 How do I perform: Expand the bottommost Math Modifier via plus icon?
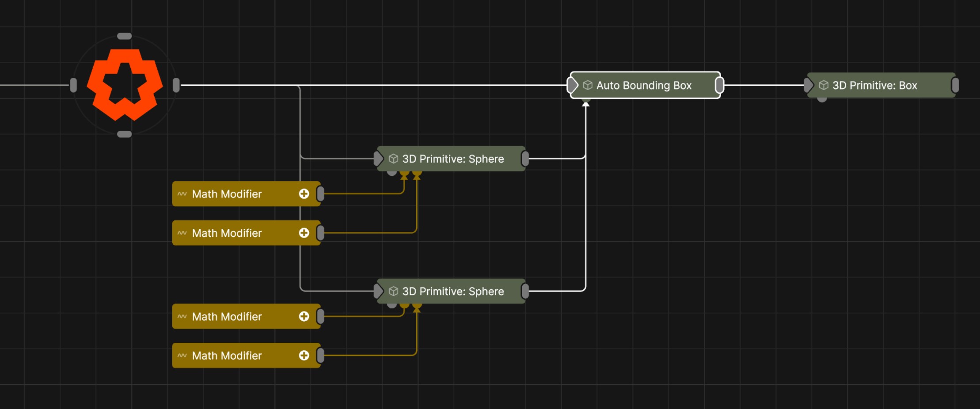point(304,356)
